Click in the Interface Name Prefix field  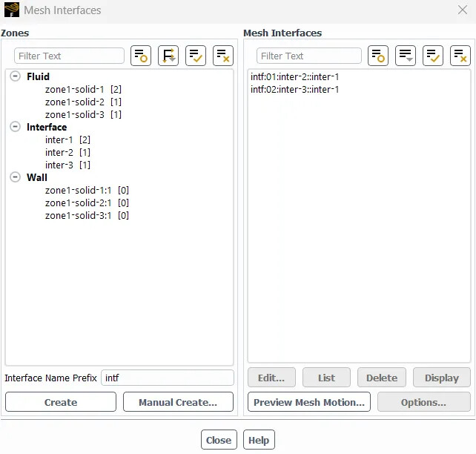pyautogui.click(x=167, y=378)
